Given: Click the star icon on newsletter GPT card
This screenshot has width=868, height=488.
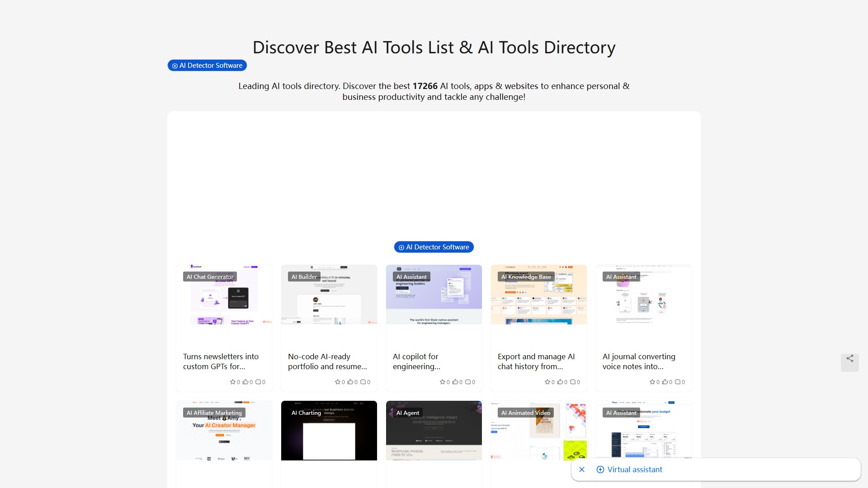Looking at the screenshot, I should pos(232,382).
